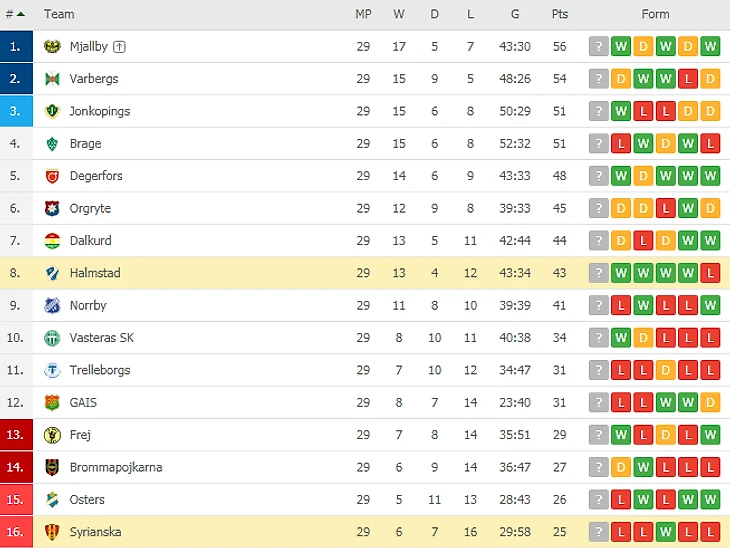730x548 pixels.
Task: Click the Syrianska club crest icon
Action: 53,532
